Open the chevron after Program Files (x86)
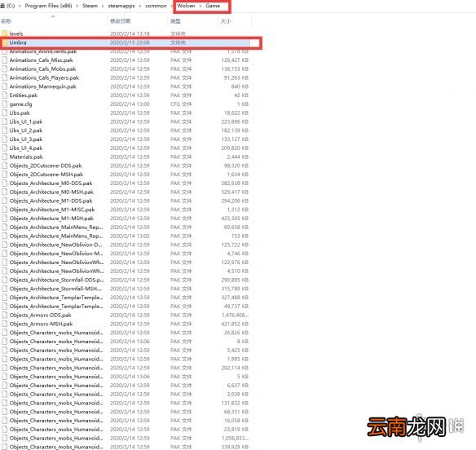 (77, 6)
